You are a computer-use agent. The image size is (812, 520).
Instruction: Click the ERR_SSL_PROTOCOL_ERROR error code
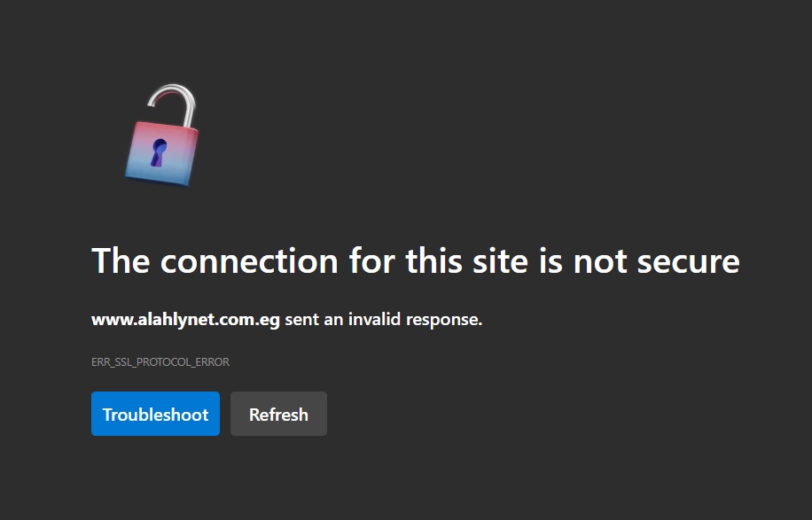[x=159, y=361]
